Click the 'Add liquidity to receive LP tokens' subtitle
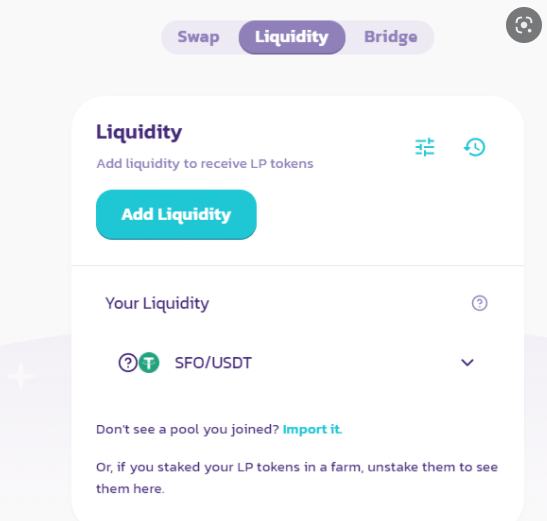This screenshot has width=547, height=521. pyautogui.click(x=205, y=163)
